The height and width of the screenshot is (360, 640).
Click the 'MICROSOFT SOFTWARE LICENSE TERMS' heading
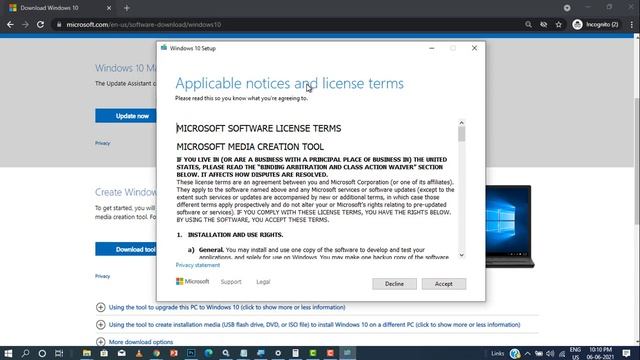tap(259, 129)
